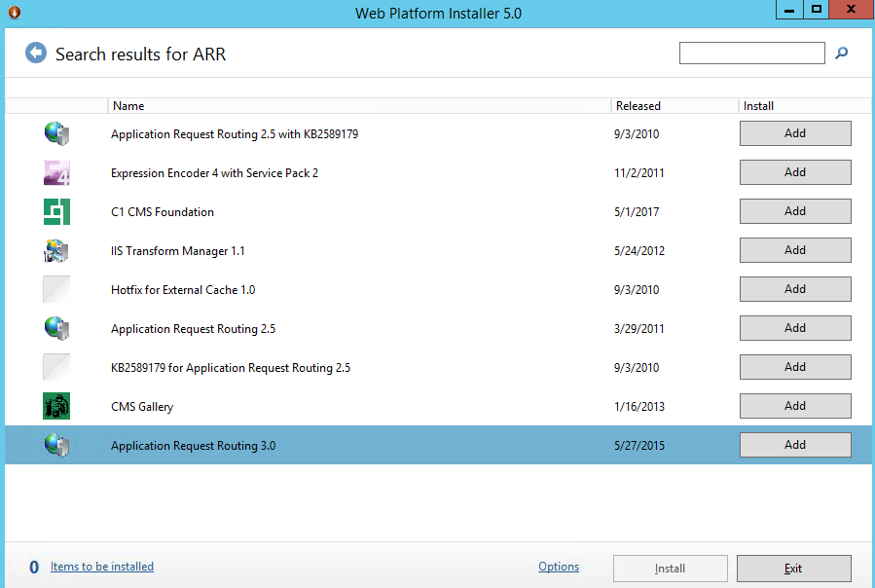Add C1 CMS Foundation

tap(795, 211)
